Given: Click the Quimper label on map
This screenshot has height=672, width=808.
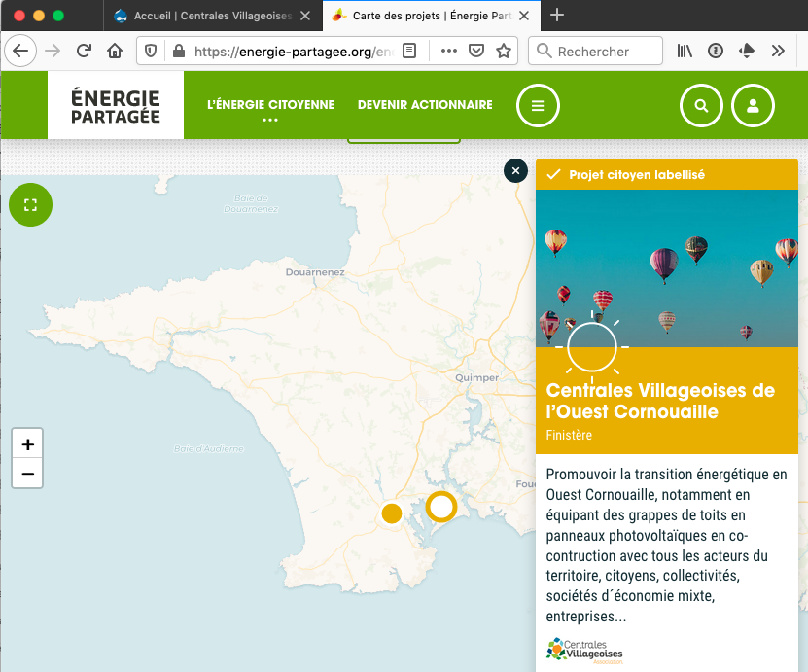Looking at the screenshot, I should (476, 377).
